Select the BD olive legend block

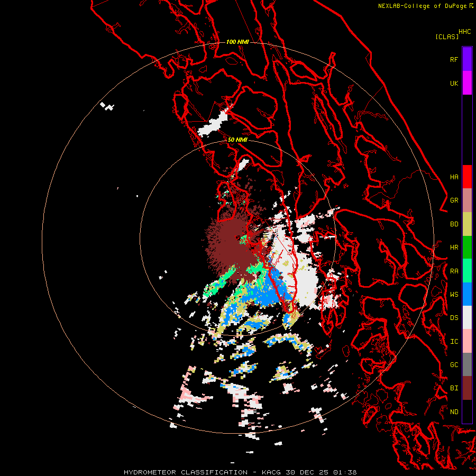pyautogui.click(x=467, y=224)
